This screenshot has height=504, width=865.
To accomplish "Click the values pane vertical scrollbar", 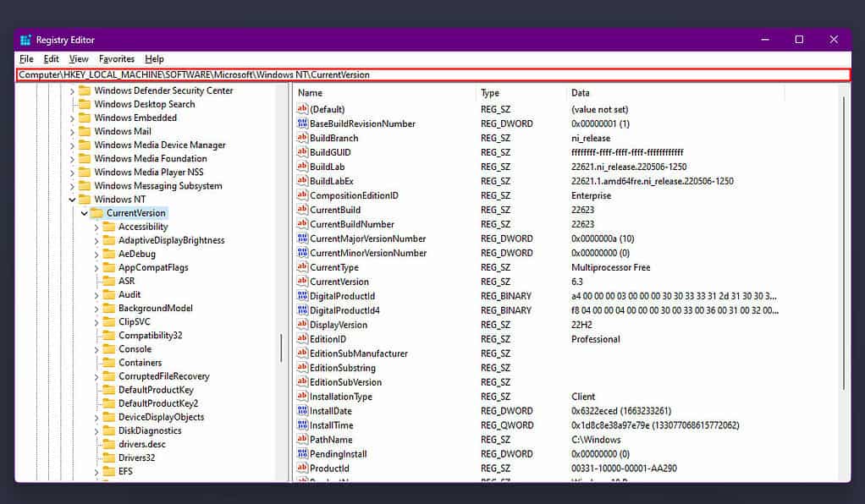I will tap(844, 243).
